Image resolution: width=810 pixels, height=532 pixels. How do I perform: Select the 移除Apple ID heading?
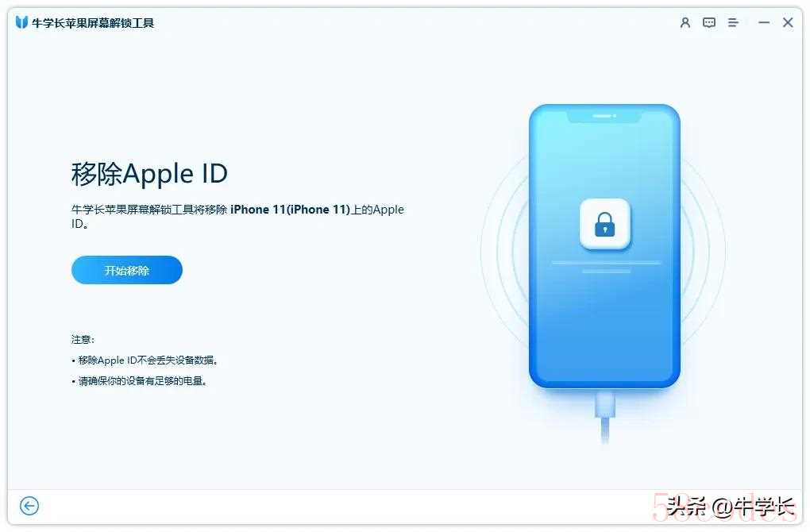coord(149,174)
